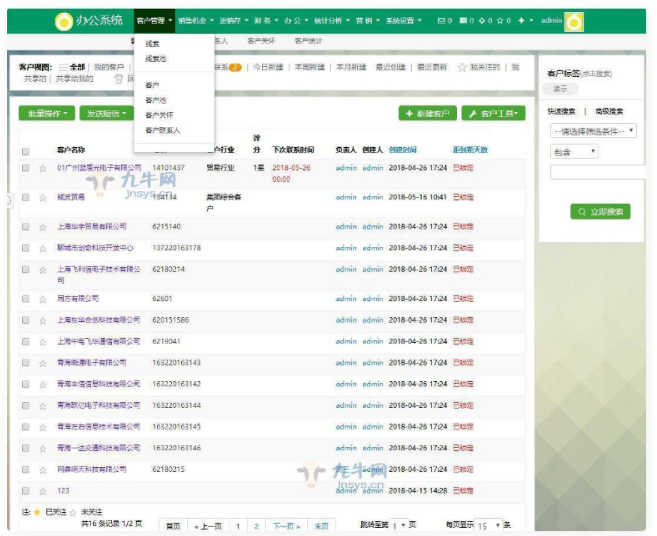This screenshot has width=657, height=536.
Task: Star the 上海华丰贸易有限公司 customer
Action: coord(43,226)
